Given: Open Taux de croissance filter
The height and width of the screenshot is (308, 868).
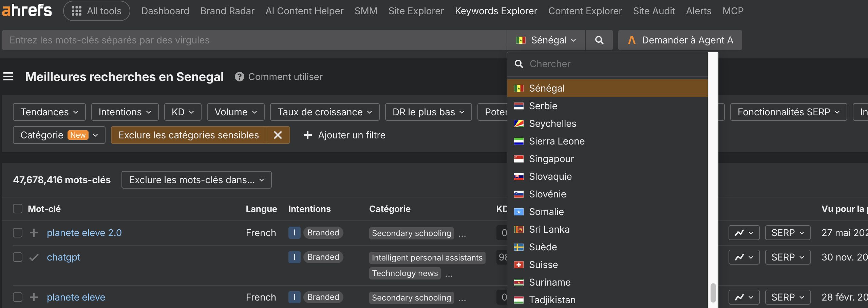Looking at the screenshot, I should 325,112.
